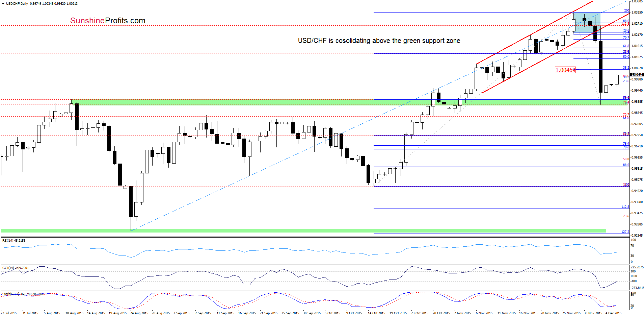Select the 2 Nov 2015 date label

click(462, 313)
